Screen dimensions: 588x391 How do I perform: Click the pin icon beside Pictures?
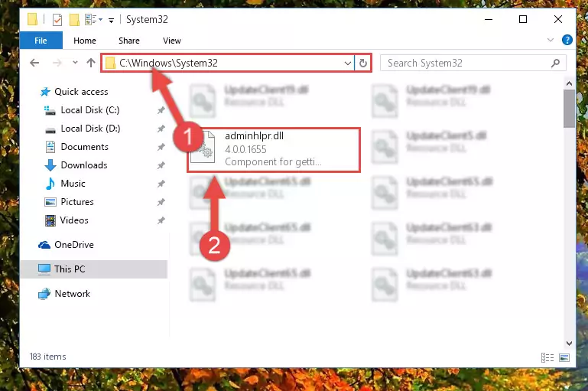[x=161, y=202]
